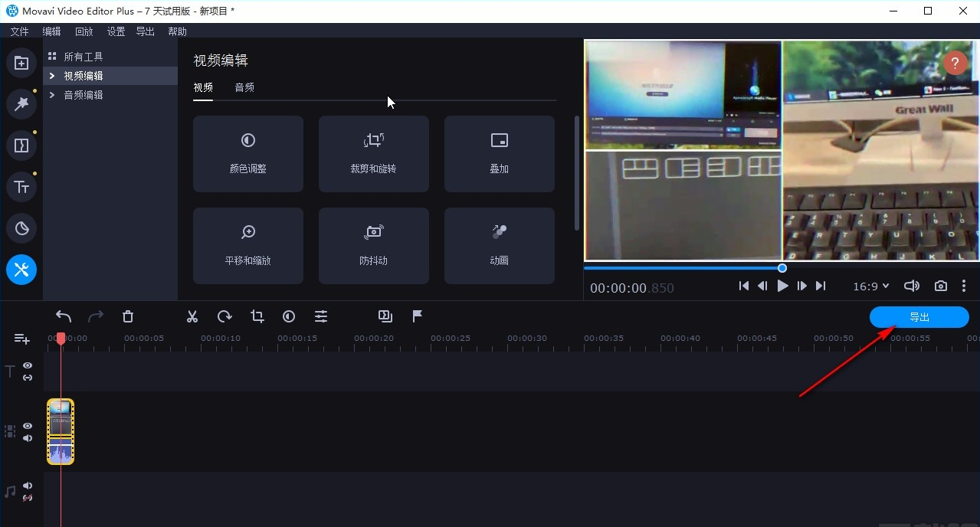980x527 pixels.
Task: Open the 导出 menu in menu bar
Action: [x=145, y=31]
